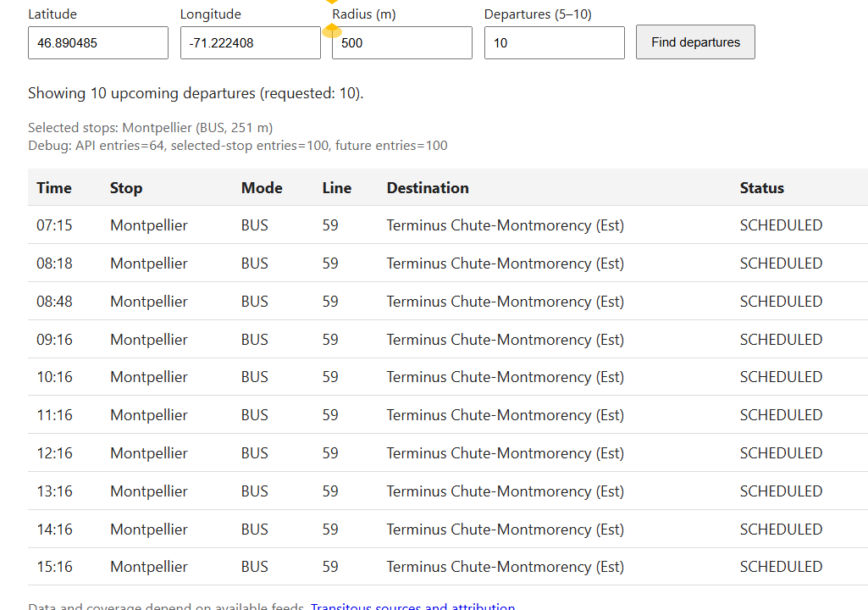The image size is (868, 610).
Task: Click the Departures (5–10) input field
Action: [554, 42]
